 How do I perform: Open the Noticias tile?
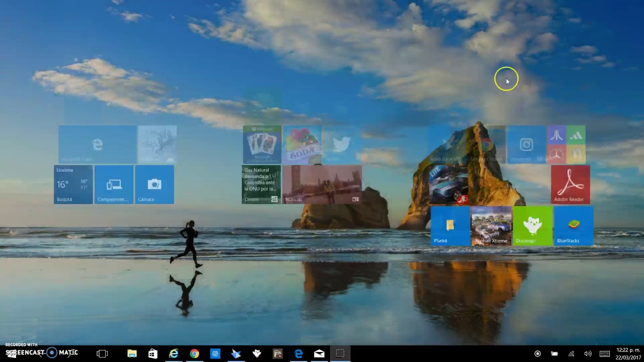point(322,185)
